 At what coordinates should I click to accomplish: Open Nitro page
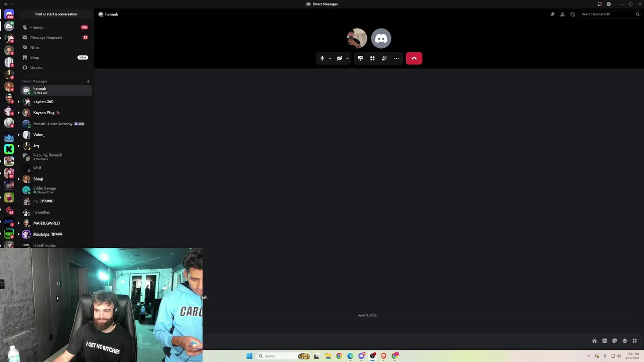coord(56,47)
